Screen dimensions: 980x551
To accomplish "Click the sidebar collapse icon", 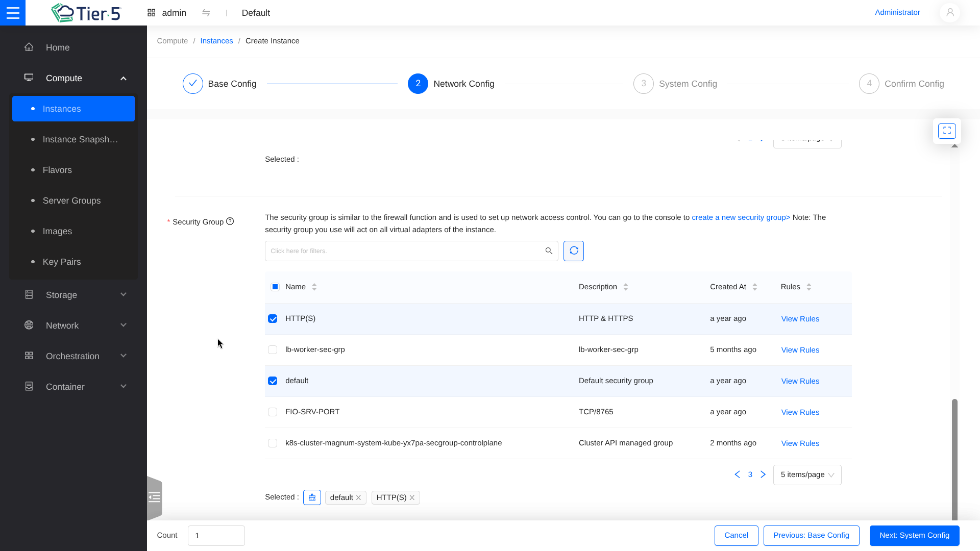I will click(x=154, y=497).
